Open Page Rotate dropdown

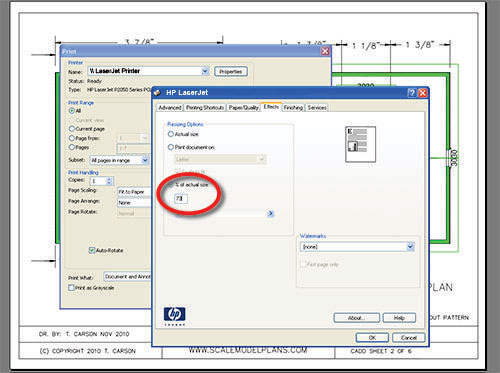coord(134,213)
